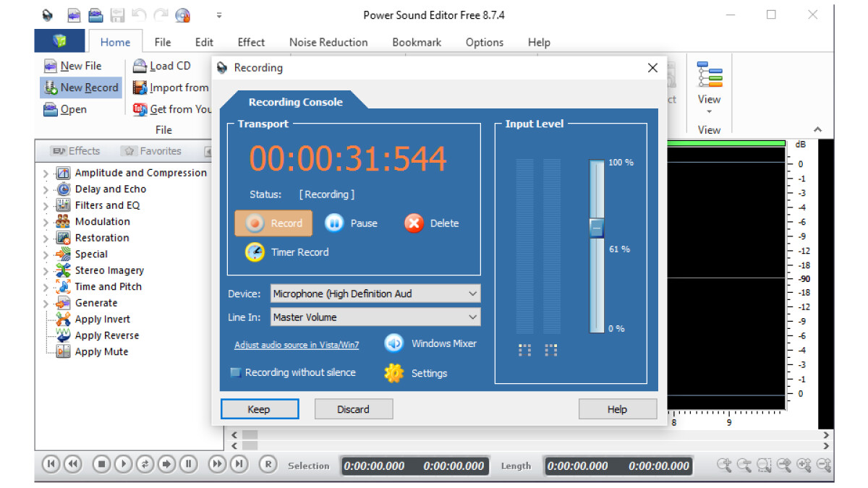The height and width of the screenshot is (488, 868).
Task: Click the Discard button
Action: 354,409
